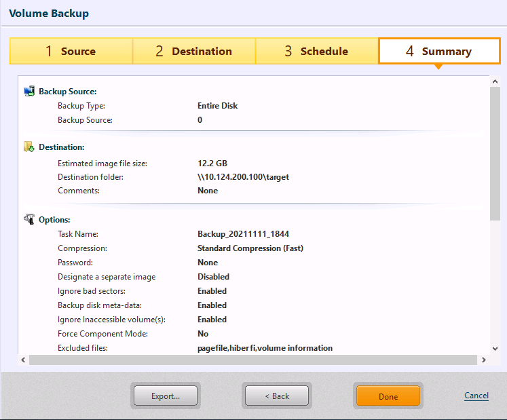Click the < Back button
This screenshot has height=420, width=507.
coord(277,396)
